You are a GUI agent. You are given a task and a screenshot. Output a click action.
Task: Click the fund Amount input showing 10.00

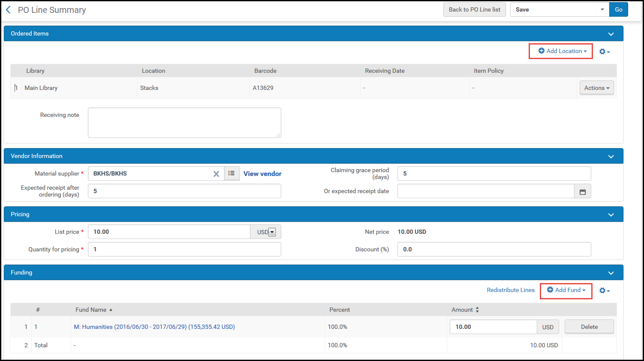coord(493,327)
